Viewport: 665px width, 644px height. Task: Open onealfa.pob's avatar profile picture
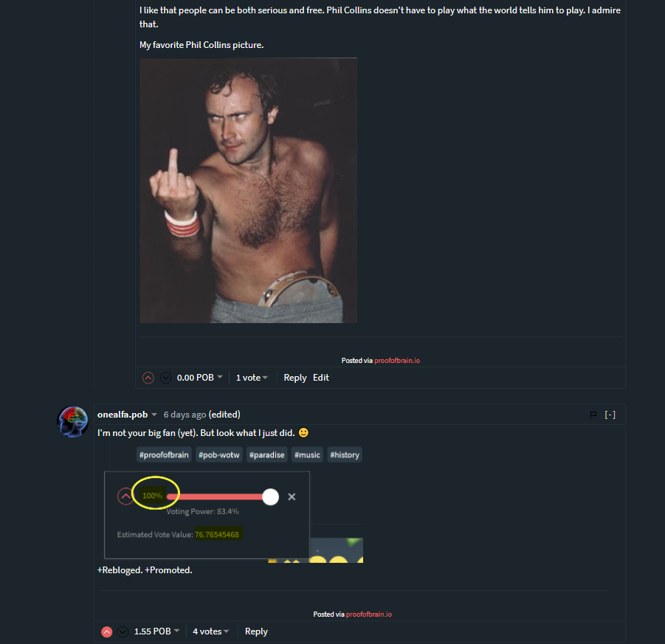72,422
